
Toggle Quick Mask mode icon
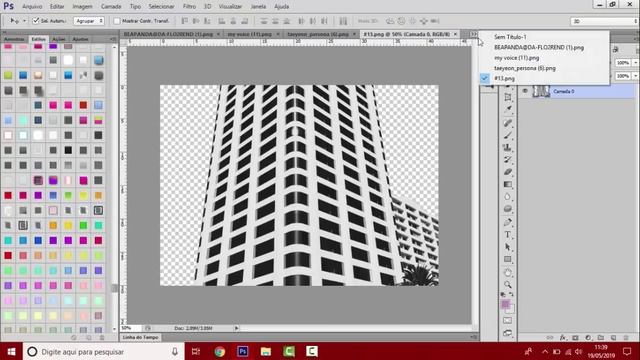pos(507,321)
